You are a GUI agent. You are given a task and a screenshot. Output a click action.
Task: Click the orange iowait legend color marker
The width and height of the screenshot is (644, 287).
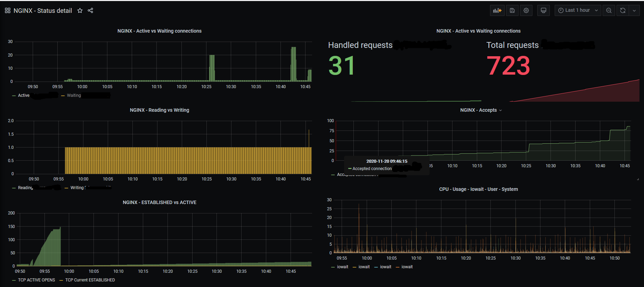tap(398, 267)
